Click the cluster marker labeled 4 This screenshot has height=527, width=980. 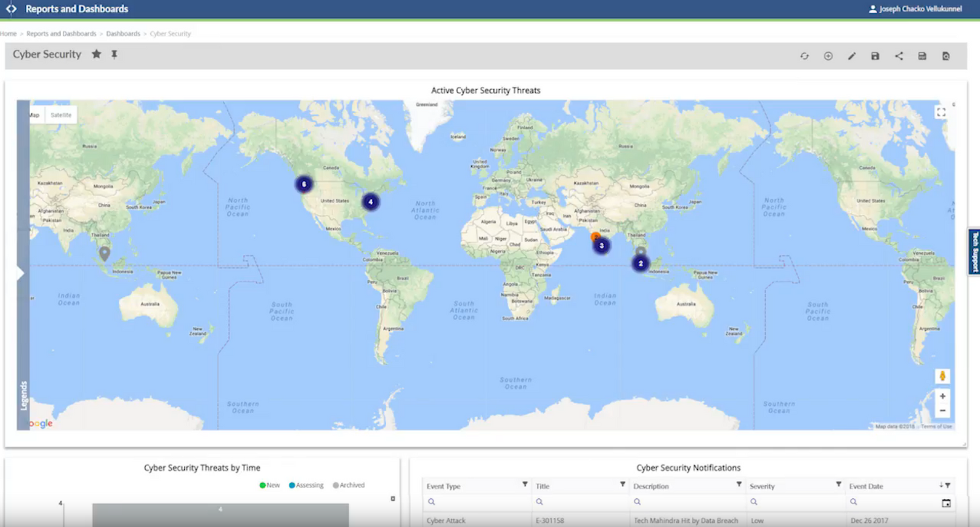(x=370, y=202)
